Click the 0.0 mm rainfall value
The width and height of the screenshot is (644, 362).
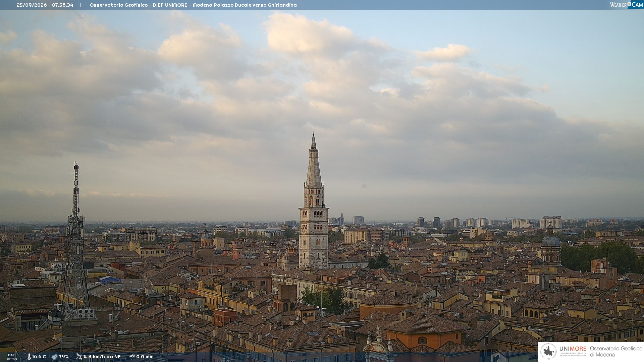point(145,357)
